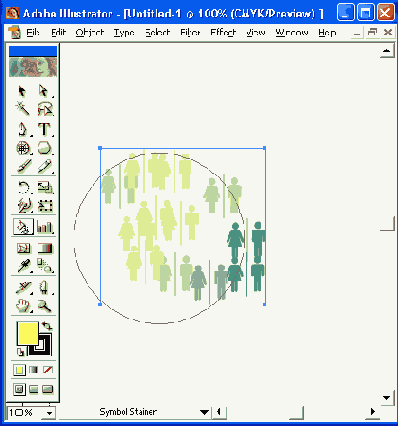Screen dimensions: 398x426
Task: Open the zoom level dropdown
Action: tap(50, 413)
